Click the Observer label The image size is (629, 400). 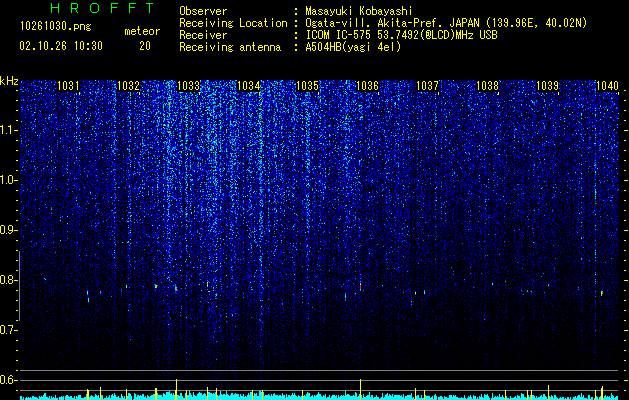point(203,11)
